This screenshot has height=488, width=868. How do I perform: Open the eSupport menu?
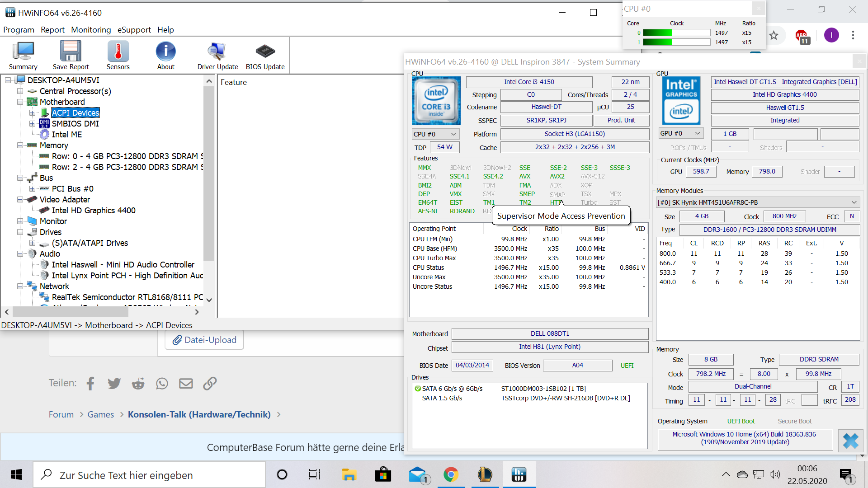tap(134, 30)
